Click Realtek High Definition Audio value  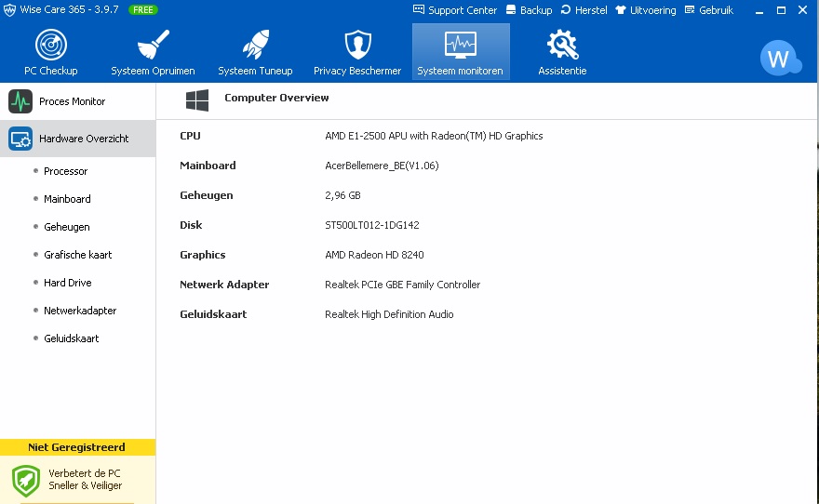(x=389, y=314)
